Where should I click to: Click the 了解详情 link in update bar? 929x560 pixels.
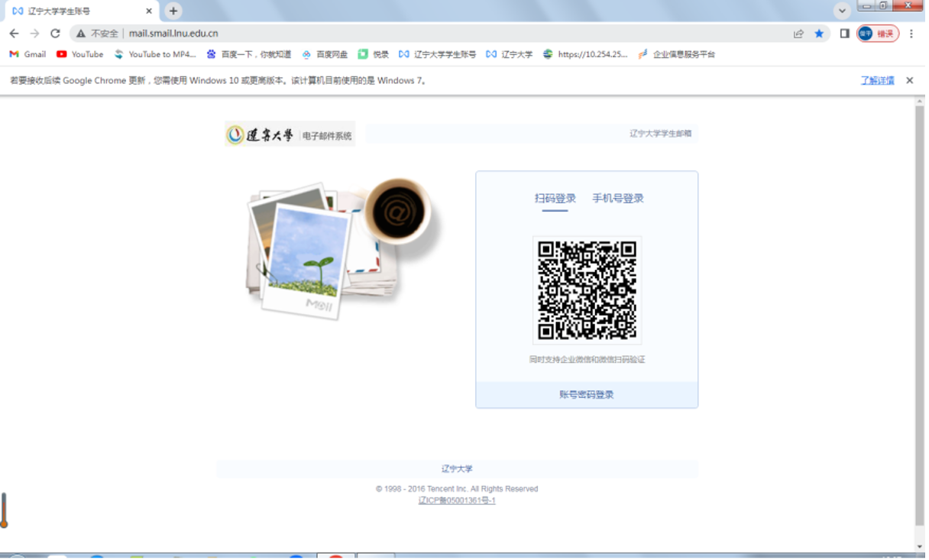pos(877,80)
